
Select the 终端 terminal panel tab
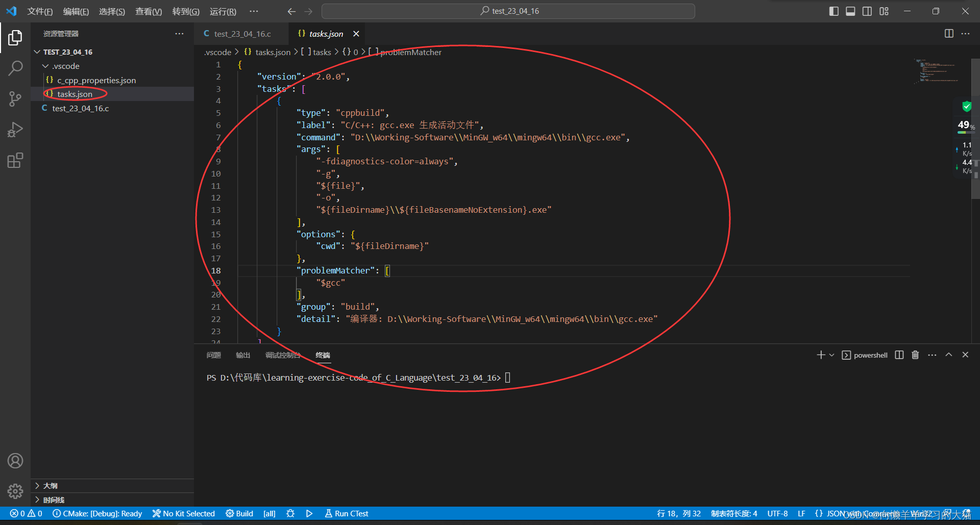pyautogui.click(x=323, y=355)
